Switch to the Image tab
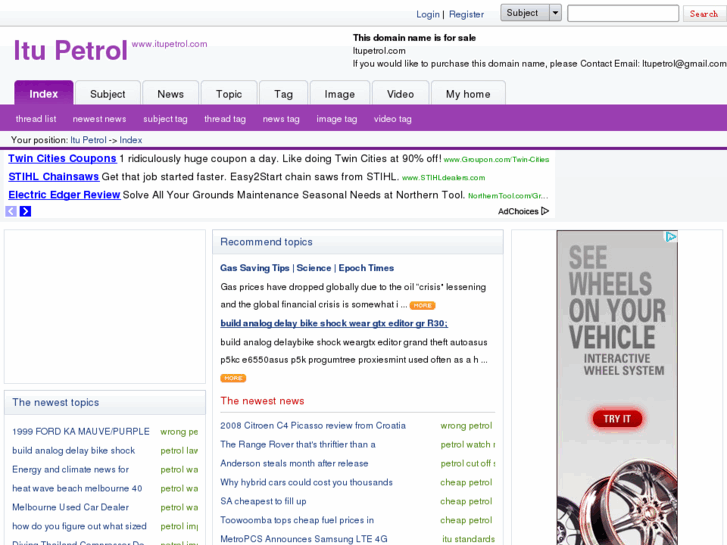The height and width of the screenshot is (545, 727). point(339,94)
